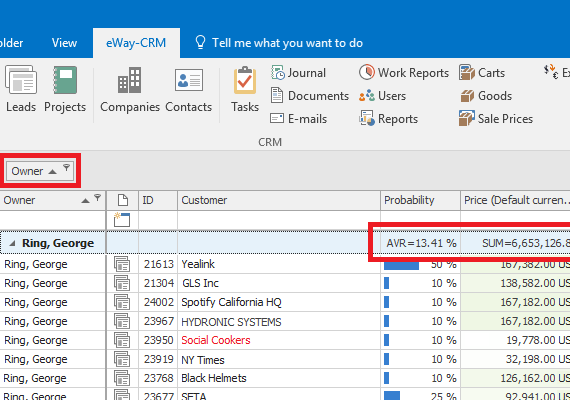Click row icon for Spotify California HQ

click(122, 302)
